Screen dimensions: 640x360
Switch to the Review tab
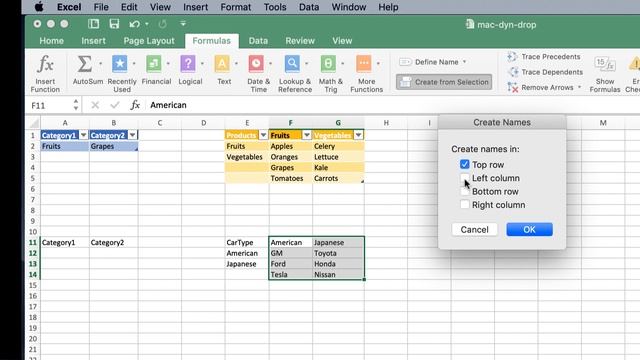(x=300, y=41)
